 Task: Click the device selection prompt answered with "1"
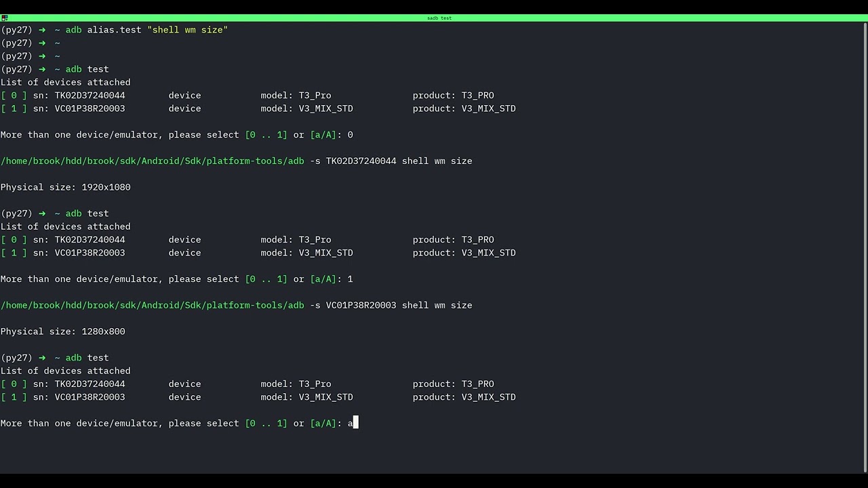coord(176,279)
